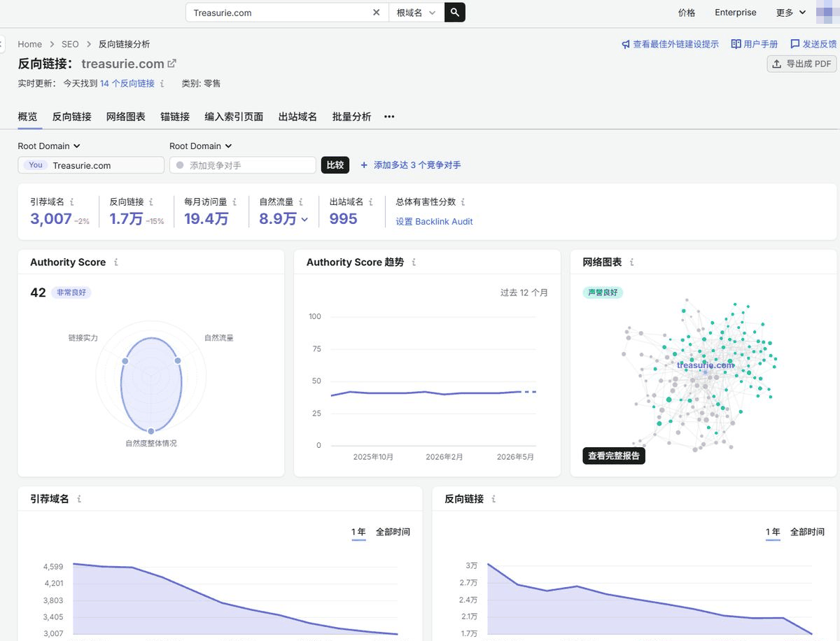Open the 价格 link in header
Image resolution: width=840 pixels, height=641 pixels.
coord(687,13)
